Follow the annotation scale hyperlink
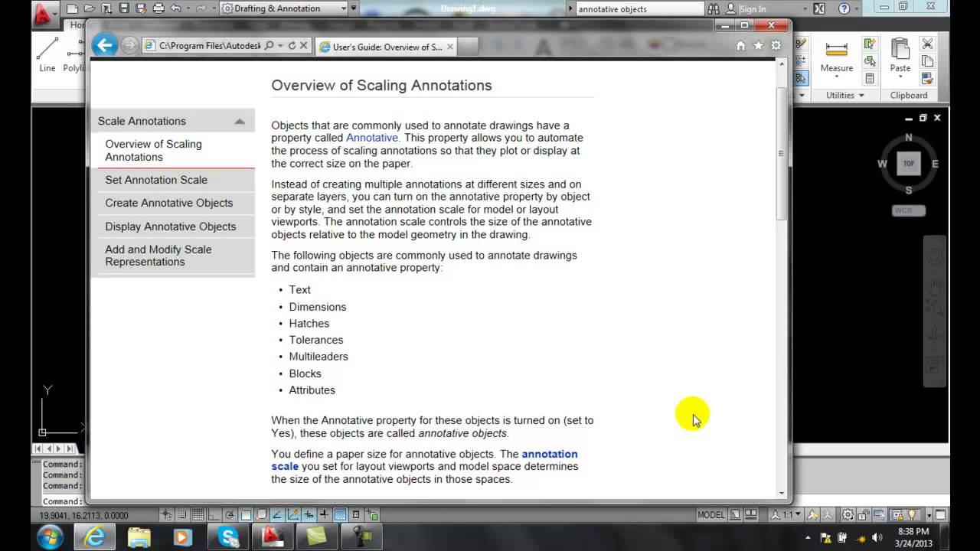The width and height of the screenshot is (980, 551). 424,460
